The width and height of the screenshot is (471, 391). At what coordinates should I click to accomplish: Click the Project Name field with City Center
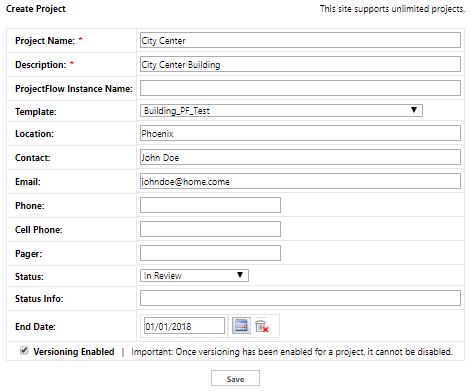click(x=300, y=40)
